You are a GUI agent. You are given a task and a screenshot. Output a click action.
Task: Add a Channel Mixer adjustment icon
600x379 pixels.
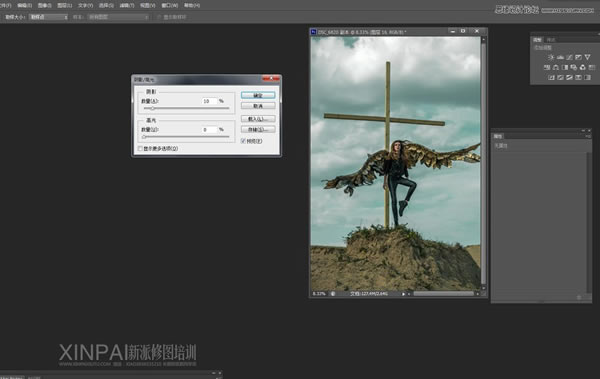tap(582, 67)
